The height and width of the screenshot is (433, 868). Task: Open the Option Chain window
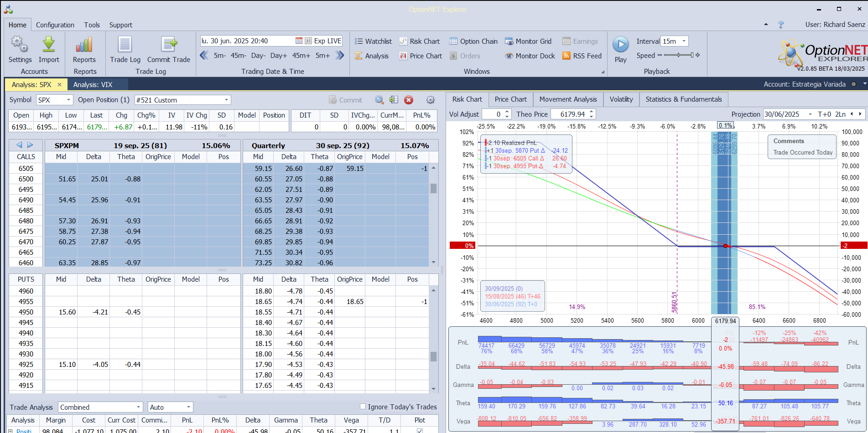click(x=473, y=41)
